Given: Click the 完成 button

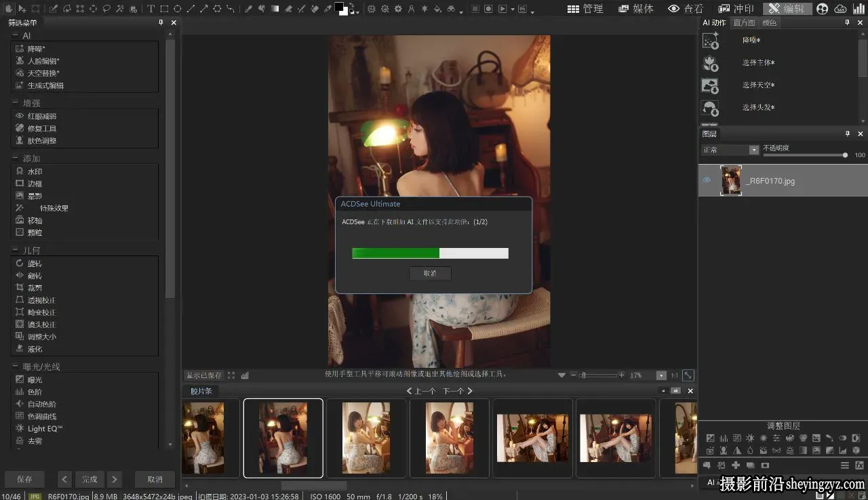Looking at the screenshot, I should tap(90, 479).
